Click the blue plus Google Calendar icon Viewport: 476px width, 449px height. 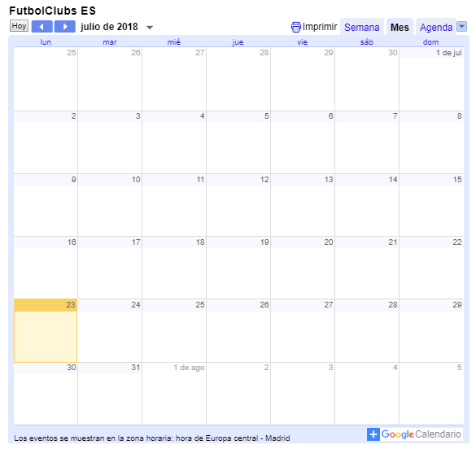click(373, 434)
